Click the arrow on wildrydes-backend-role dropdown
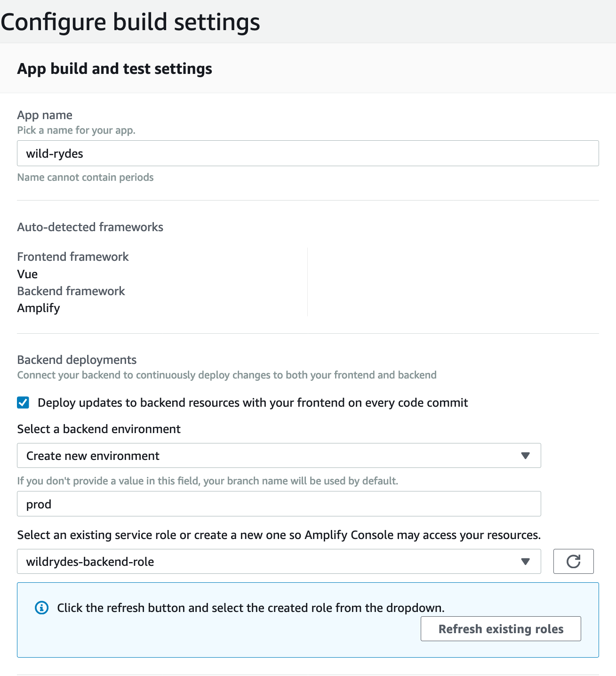The width and height of the screenshot is (616, 676). coord(526,562)
